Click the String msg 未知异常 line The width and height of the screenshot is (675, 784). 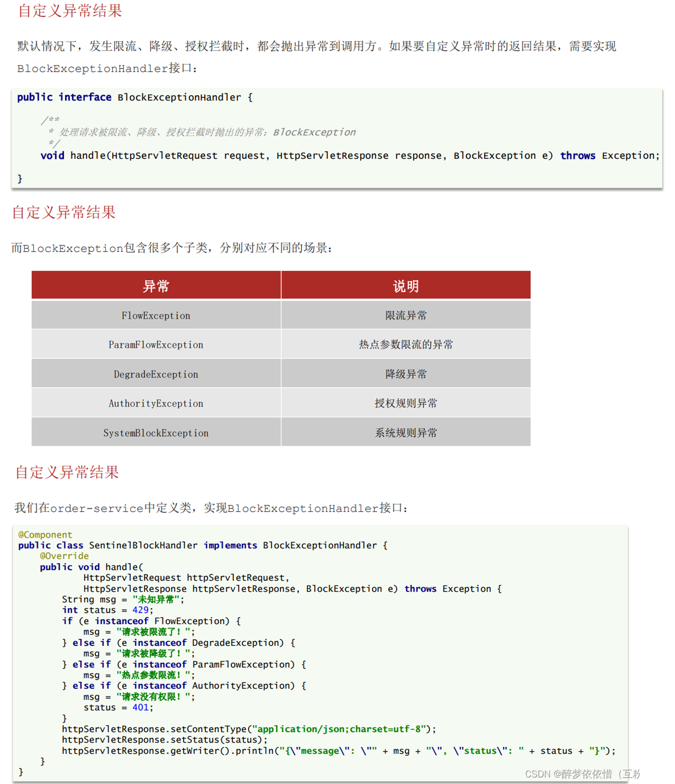pos(123,599)
